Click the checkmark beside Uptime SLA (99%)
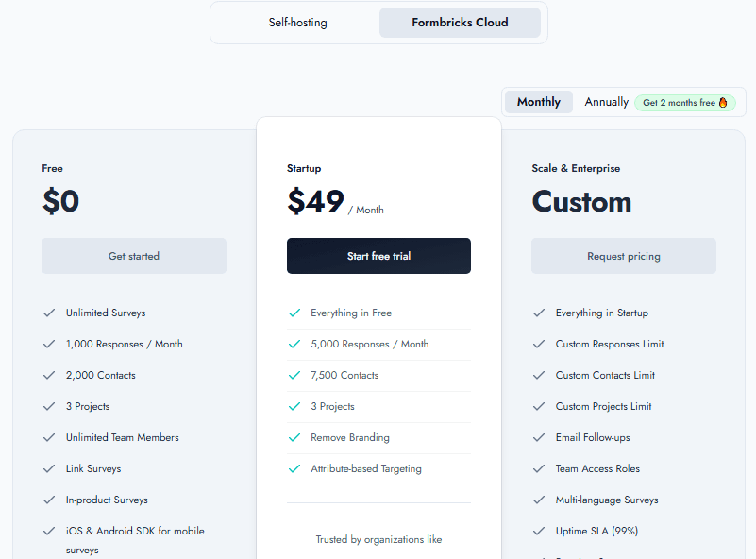Viewport: 756px width, 559px height. coord(539,531)
